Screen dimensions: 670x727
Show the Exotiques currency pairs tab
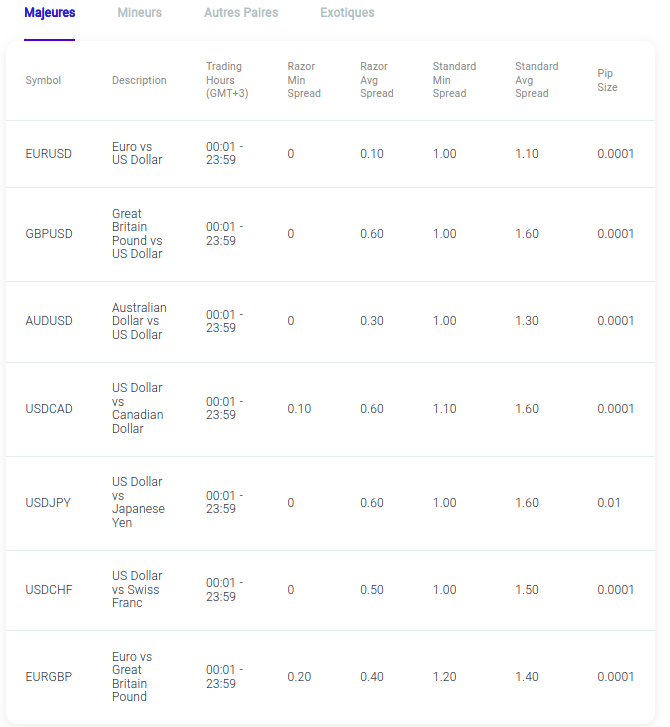pyautogui.click(x=347, y=13)
